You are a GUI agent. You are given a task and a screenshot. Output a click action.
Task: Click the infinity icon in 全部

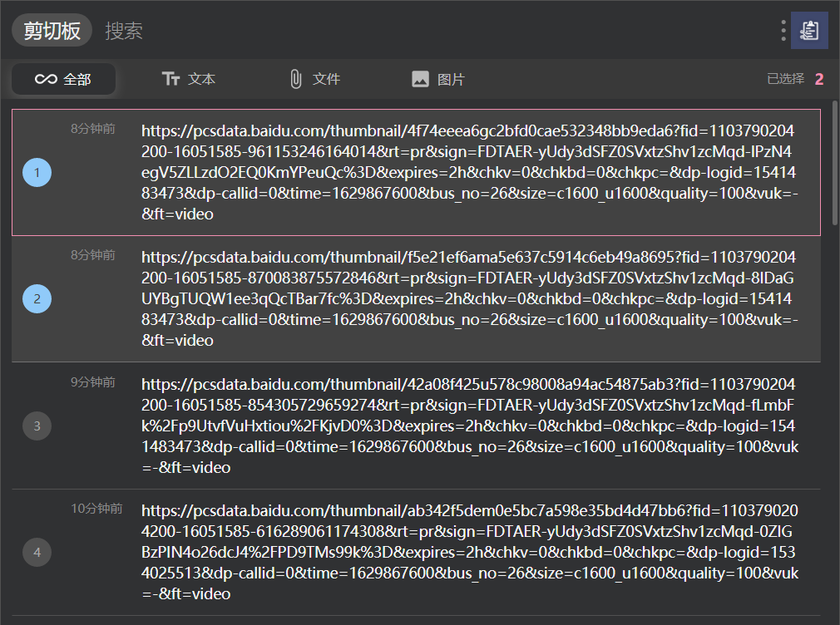[x=46, y=79]
